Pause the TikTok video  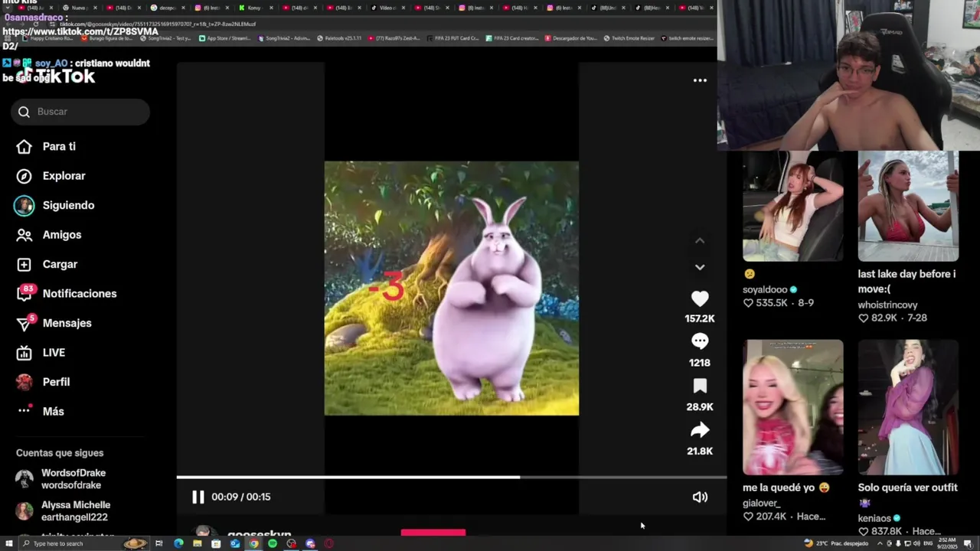tap(198, 497)
